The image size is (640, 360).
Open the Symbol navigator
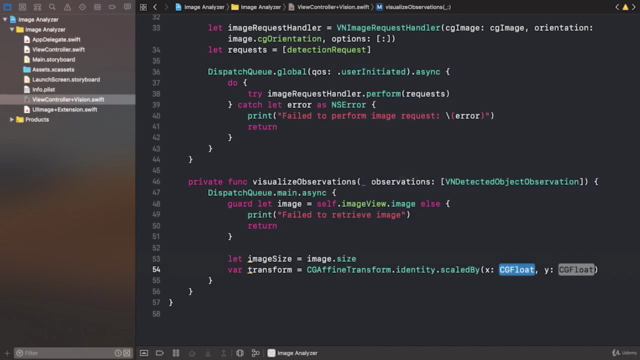[37, 7]
